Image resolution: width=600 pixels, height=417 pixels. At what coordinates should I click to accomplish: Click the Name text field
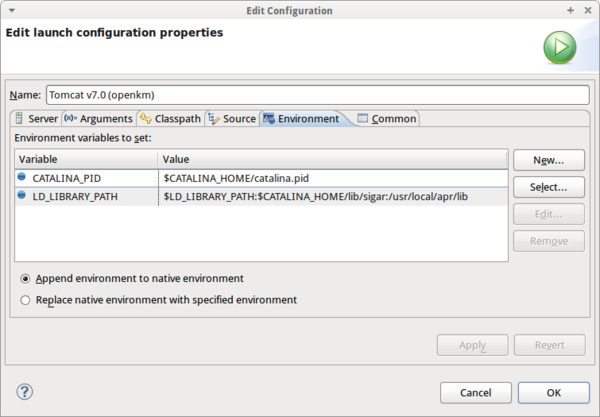click(318, 95)
